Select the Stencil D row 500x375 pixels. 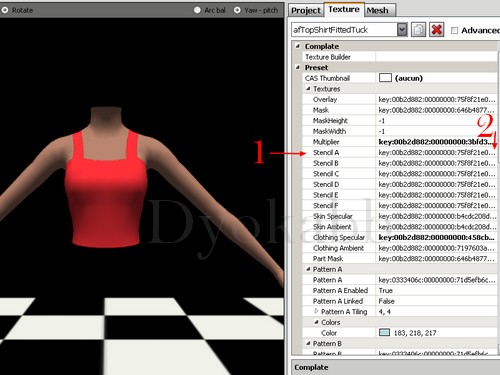[x=400, y=184]
